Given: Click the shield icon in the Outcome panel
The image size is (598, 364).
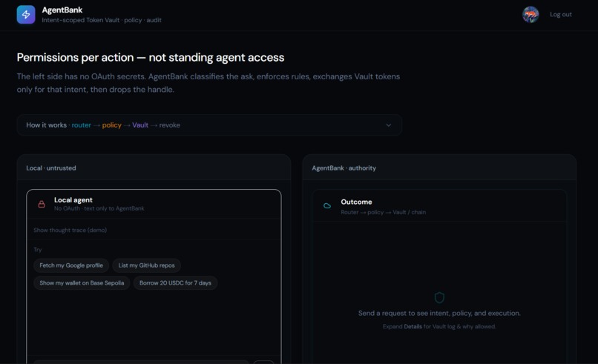Looking at the screenshot, I should pyautogui.click(x=439, y=297).
